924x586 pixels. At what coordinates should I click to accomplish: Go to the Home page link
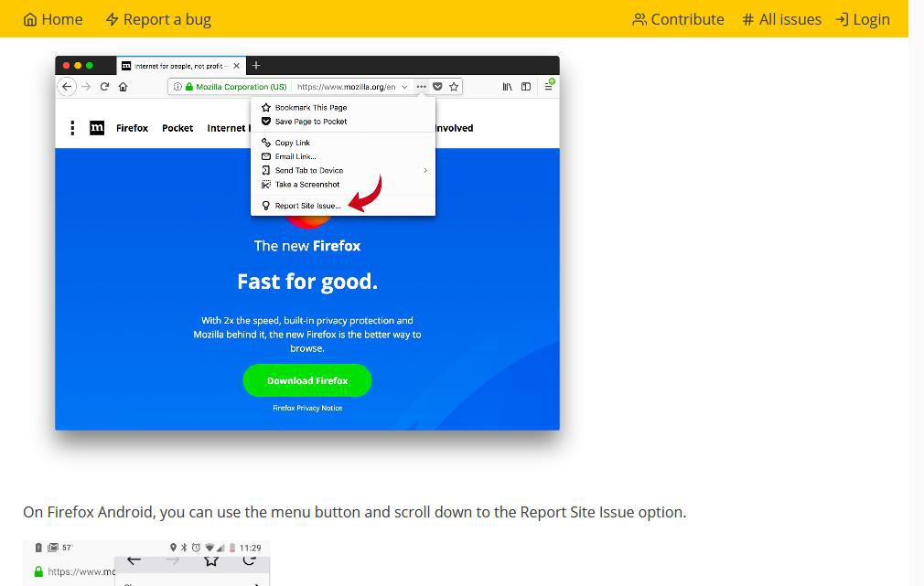point(52,19)
